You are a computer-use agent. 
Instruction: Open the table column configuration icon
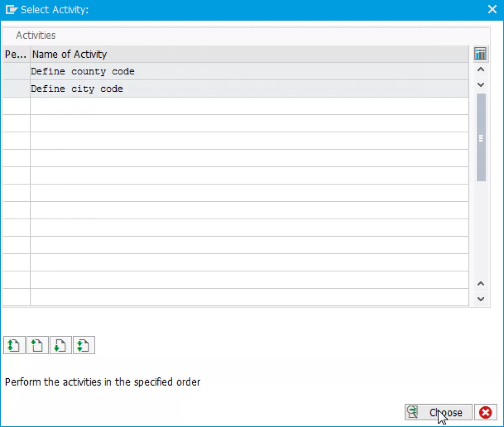480,53
